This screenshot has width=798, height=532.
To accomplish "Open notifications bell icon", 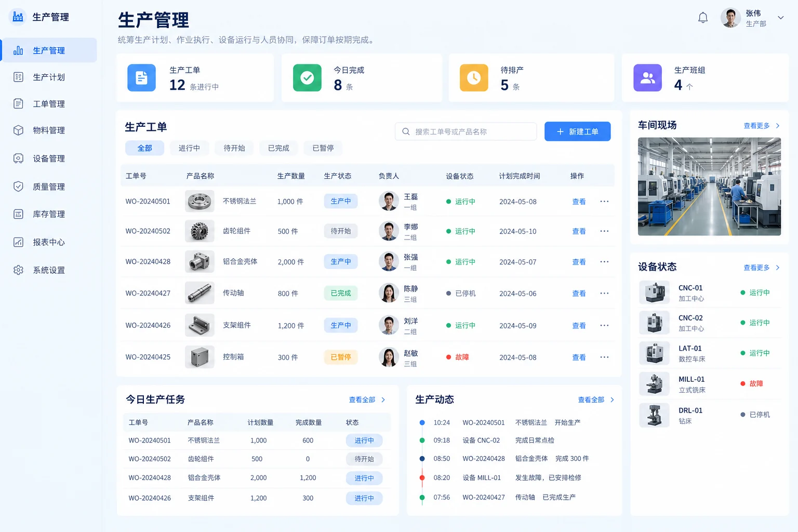I will (703, 18).
